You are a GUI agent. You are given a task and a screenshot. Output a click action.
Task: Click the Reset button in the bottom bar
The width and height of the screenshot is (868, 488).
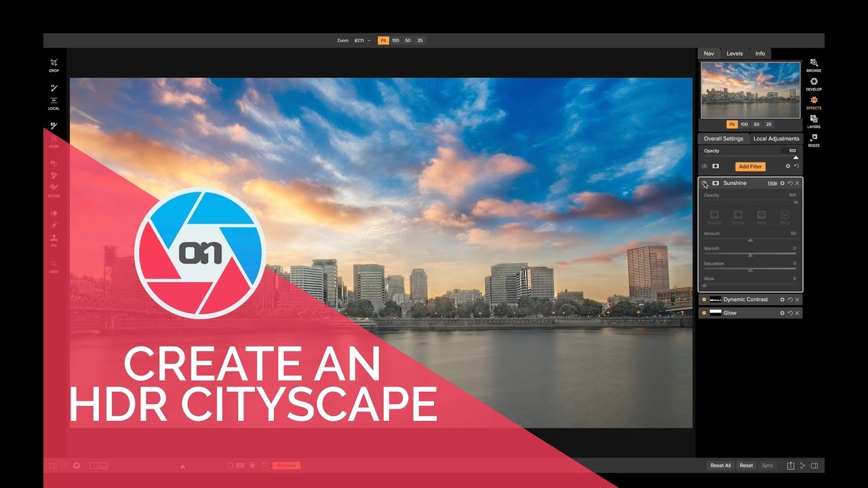point(747,466)
